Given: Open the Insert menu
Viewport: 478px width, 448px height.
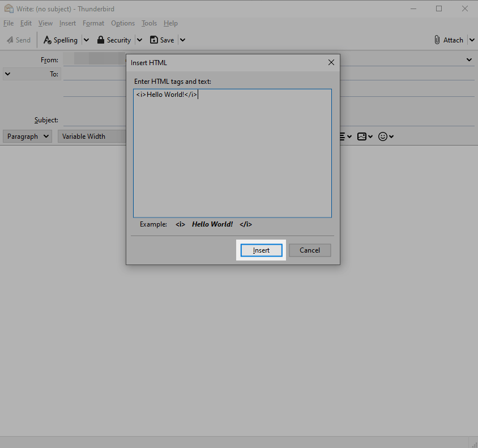Looking at the screenshot, I should 67,23.
